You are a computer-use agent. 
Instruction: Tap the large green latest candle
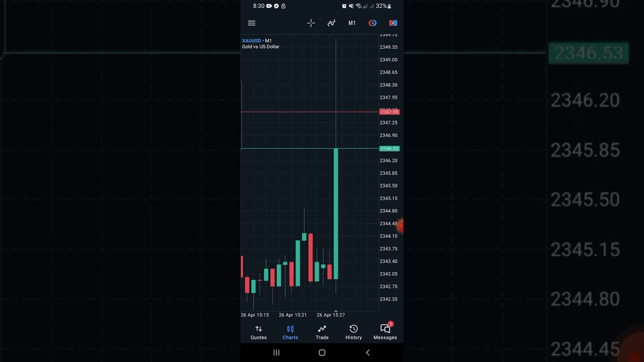336,214
